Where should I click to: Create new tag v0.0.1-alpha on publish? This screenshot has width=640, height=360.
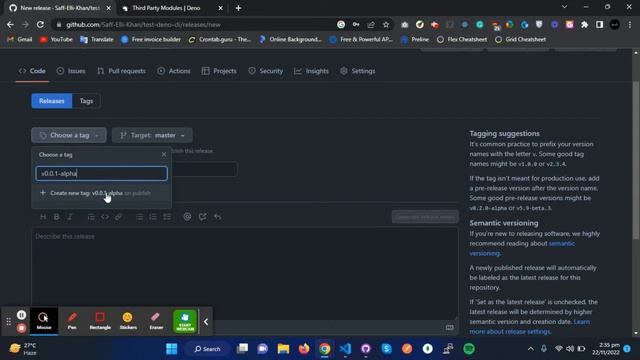click(x=101, y=193)
